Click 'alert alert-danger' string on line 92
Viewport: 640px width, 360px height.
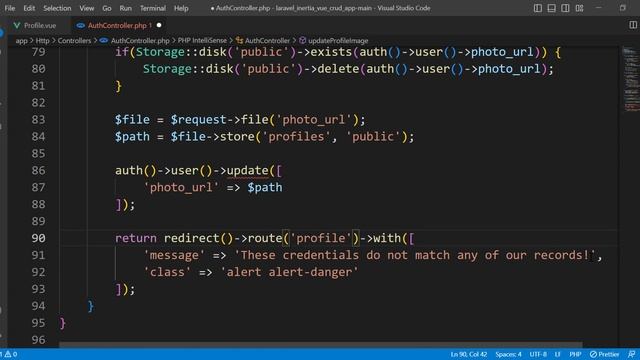[289, 272]
